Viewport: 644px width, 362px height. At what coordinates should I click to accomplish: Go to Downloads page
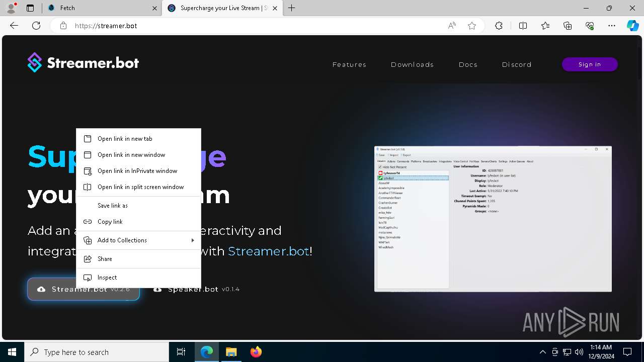point(412,64)
